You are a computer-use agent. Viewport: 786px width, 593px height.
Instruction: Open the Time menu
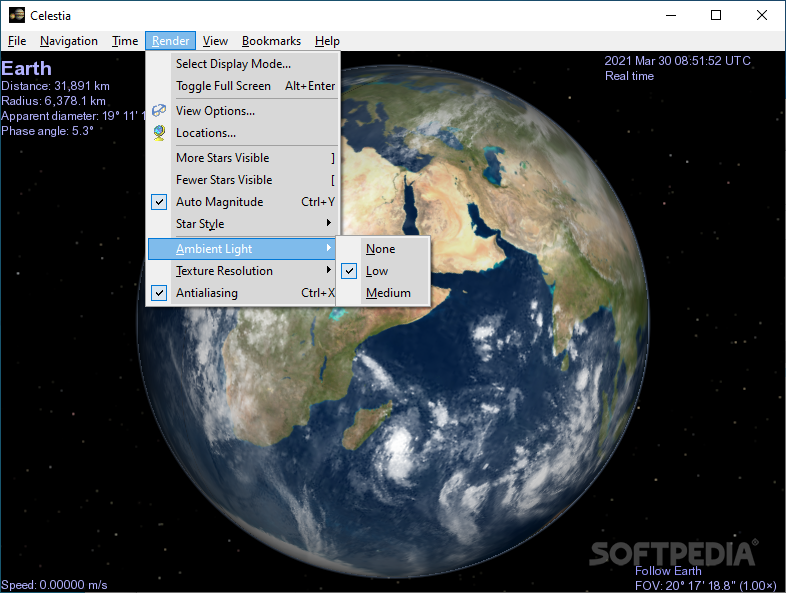125,41
